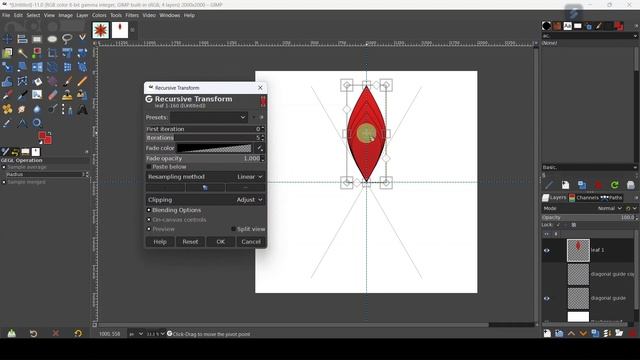Open the Filters menu
The height and width of the screenshot is (360, 640).
[132, 15]
